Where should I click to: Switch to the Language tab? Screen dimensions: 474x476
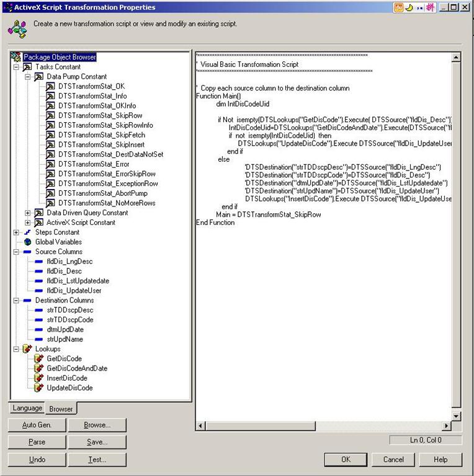tap(27, 408)
